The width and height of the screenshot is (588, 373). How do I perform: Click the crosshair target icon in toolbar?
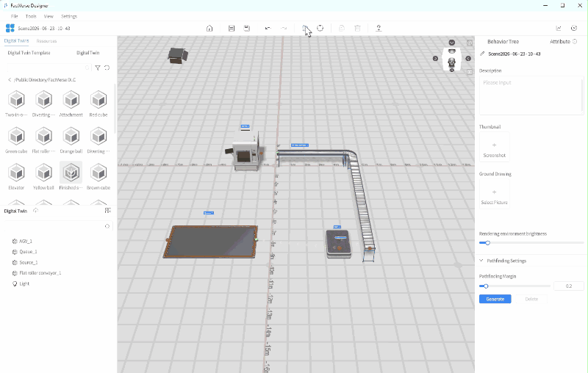(x=320, y=28)
